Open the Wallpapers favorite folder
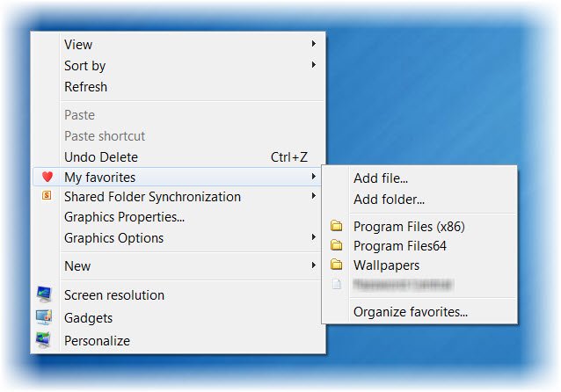This screenshot has height=392, width=561. coord(386,265)
